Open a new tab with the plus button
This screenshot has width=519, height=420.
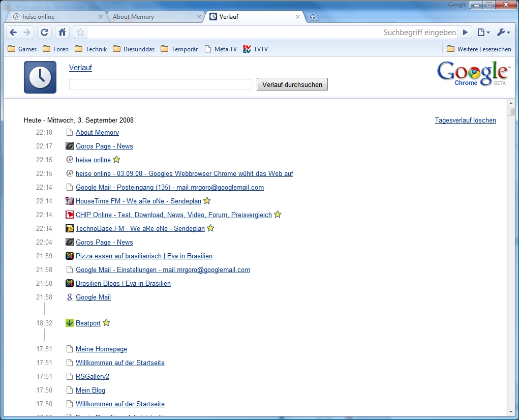coord(312,17)
